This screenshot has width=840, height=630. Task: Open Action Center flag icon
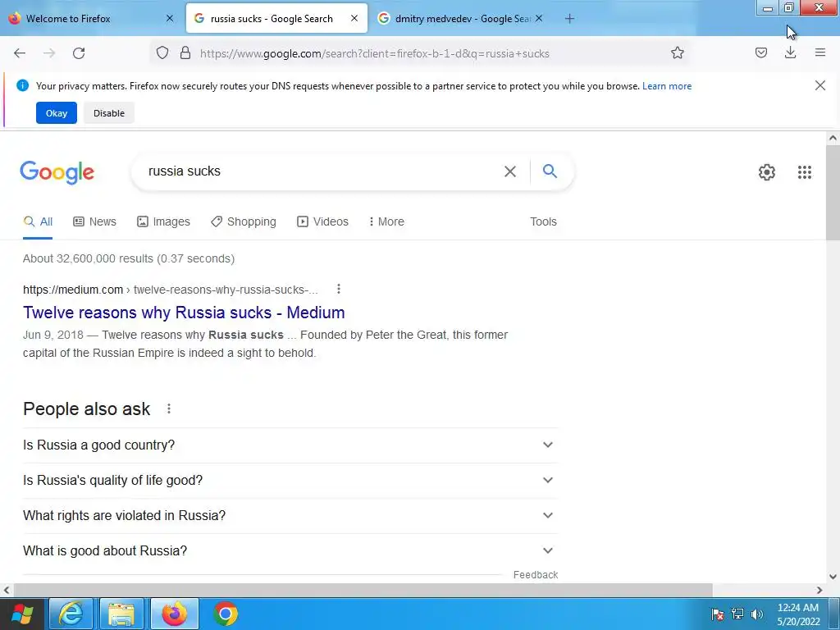pos(717,614)
